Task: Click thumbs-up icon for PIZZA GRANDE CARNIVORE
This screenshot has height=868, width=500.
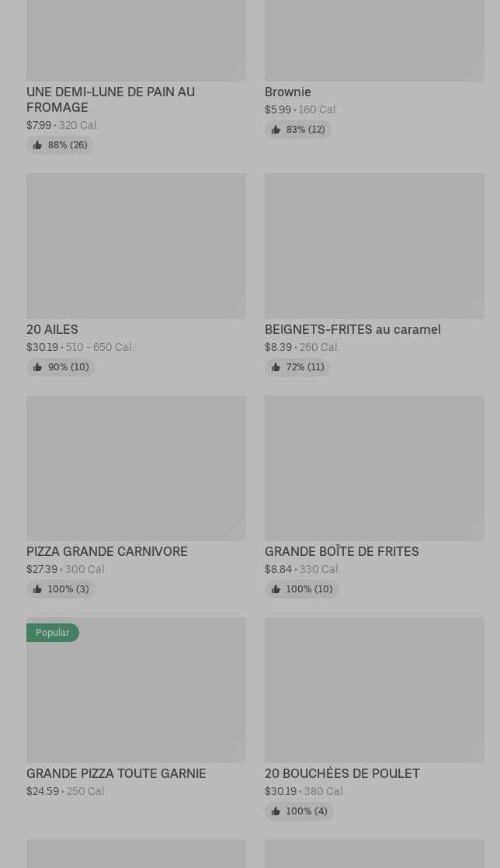Action: [x=37, y=589]
